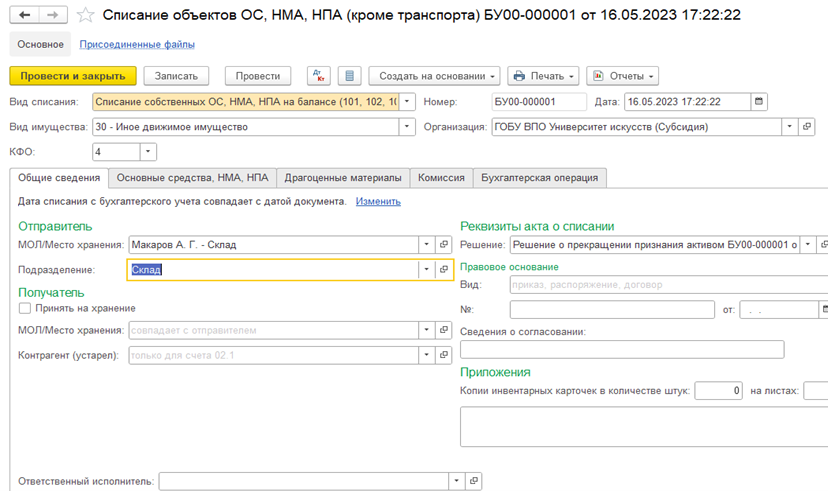Click the Провести и закрыть button
This screenshot has width=828, height=491.
(x=73, y=76)
